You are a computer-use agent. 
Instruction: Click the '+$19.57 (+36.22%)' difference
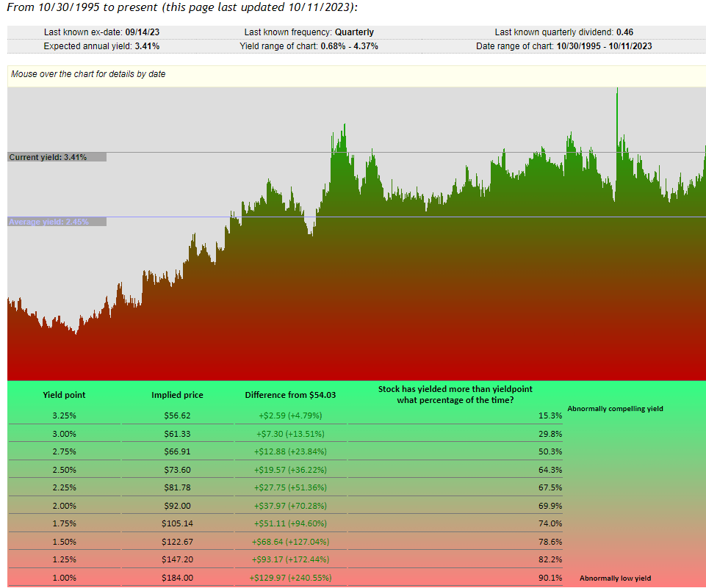coord(290,470)
